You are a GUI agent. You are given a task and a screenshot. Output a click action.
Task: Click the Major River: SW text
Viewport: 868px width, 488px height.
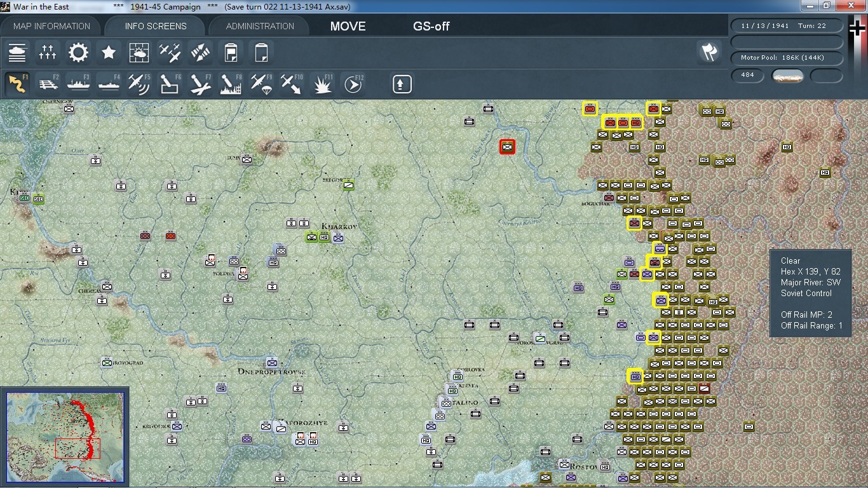click(811, 282)
